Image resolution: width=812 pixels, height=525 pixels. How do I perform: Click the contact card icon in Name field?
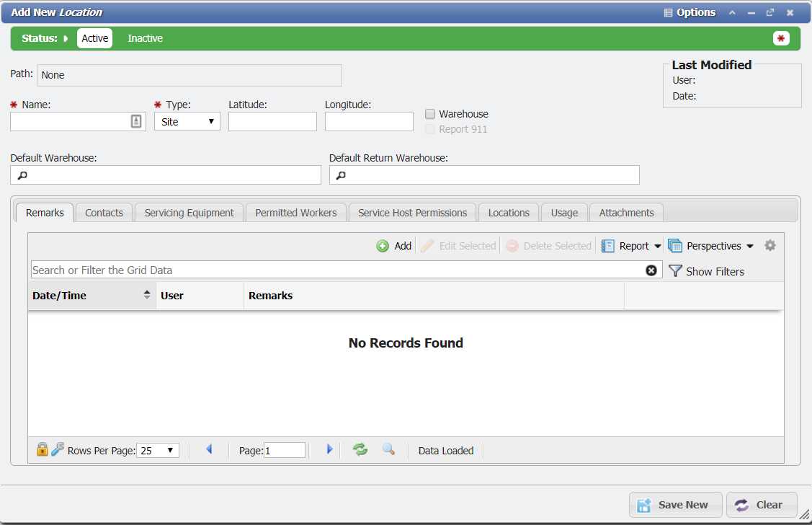(136, 122)
